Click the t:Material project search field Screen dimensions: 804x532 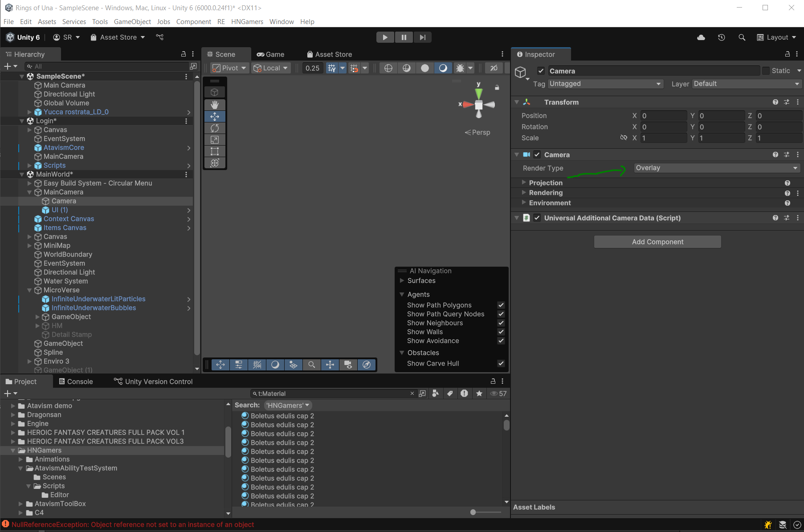tap(332, 394)
